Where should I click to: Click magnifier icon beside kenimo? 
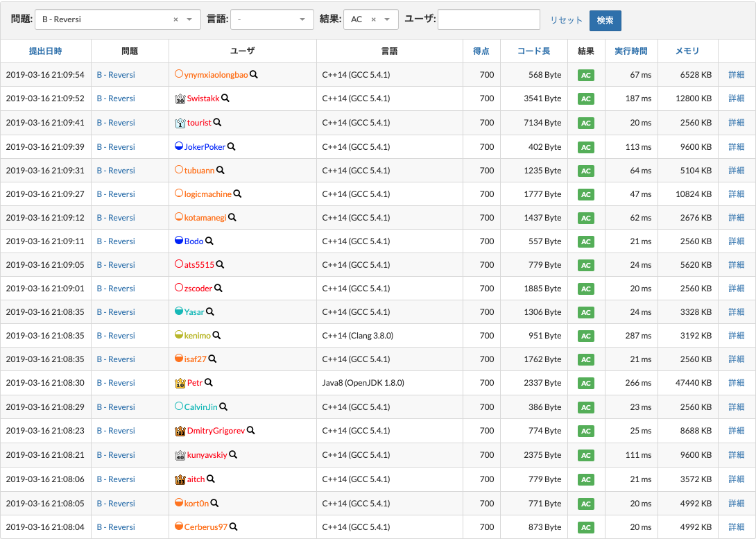(216, 336)
